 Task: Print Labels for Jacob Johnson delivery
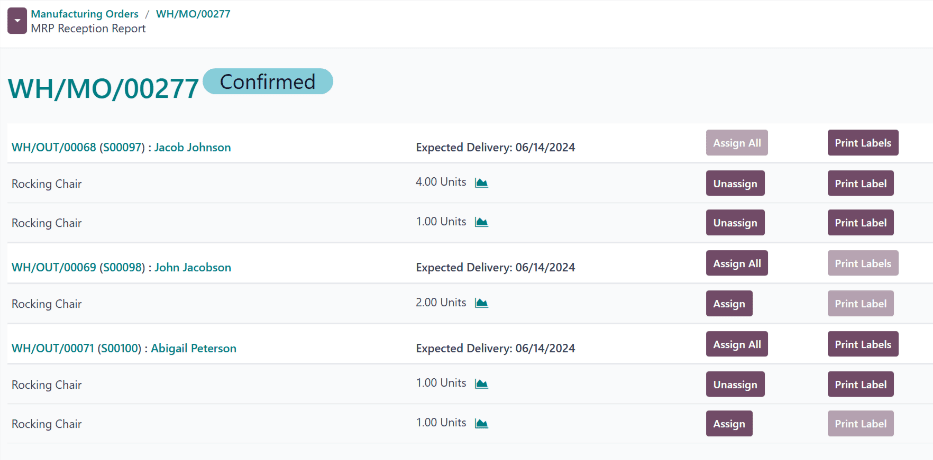point(862,143)
